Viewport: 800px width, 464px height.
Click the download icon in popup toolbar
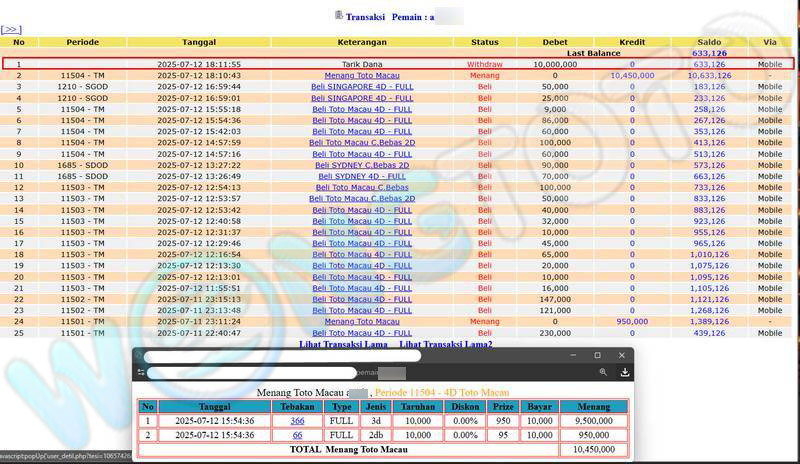[624, 372]
